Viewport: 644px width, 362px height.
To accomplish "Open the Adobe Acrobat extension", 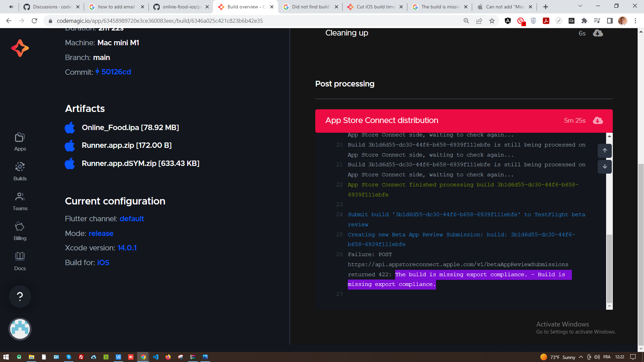I will (x=546, y=21).
